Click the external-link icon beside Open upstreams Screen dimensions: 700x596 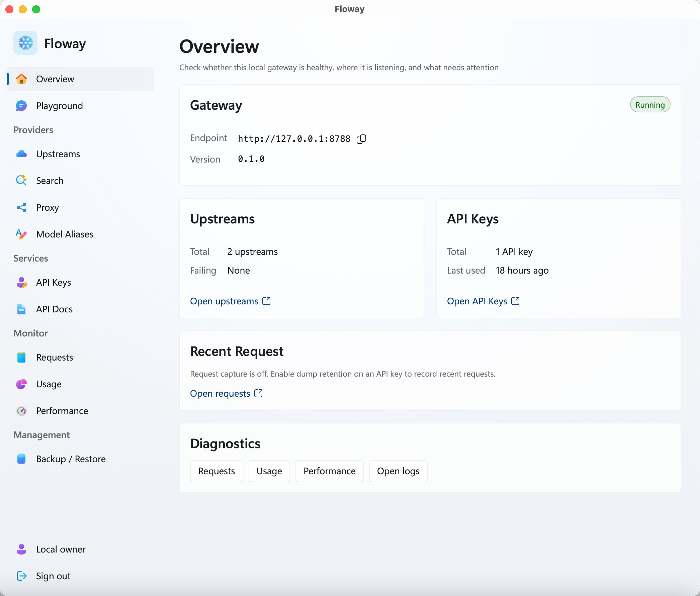click(267, 301)
